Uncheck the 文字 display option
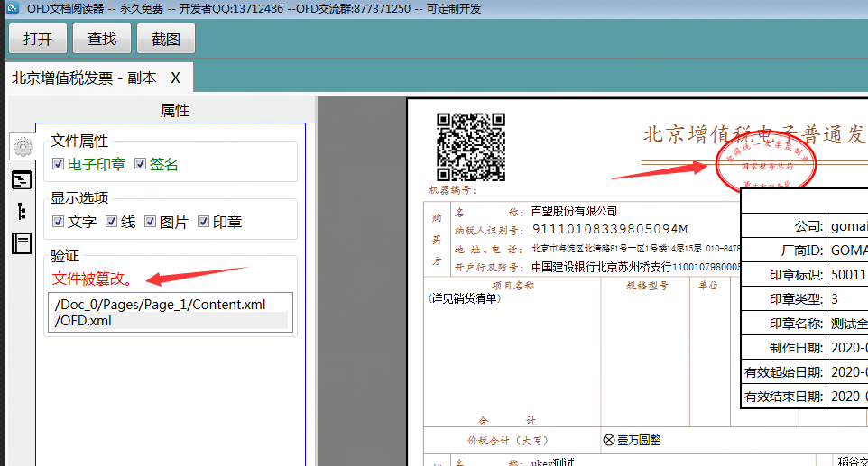The image size is (868, 466). tap(58, 221)
